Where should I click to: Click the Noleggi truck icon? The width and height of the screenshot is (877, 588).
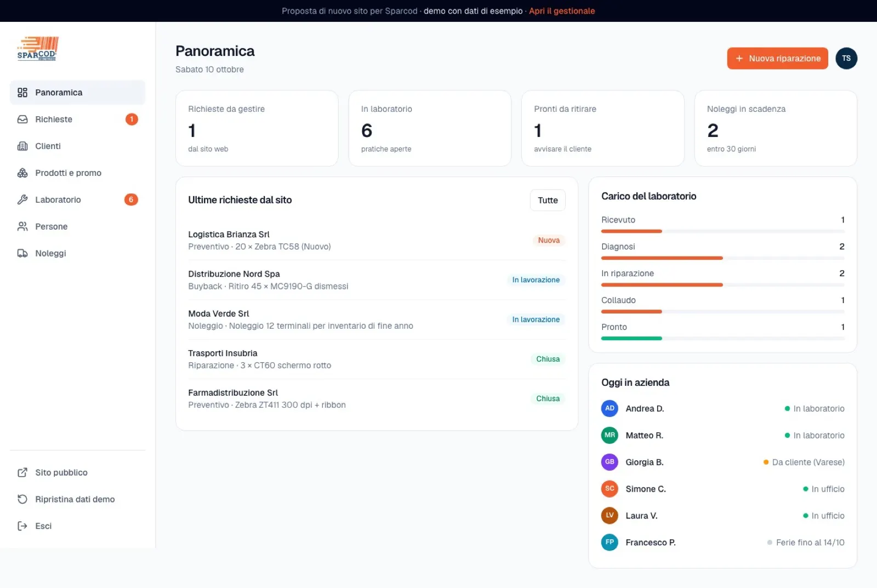[22, 253]
